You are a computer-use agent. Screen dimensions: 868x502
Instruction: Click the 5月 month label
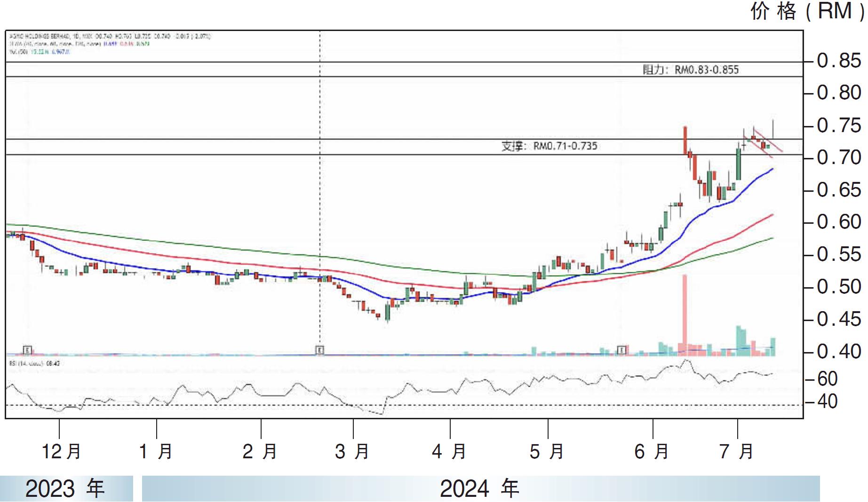click(x=547, y=451)
